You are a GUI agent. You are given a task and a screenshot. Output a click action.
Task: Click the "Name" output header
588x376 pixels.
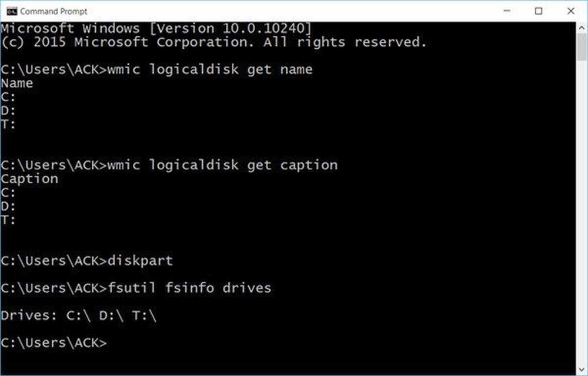pos(17,83)
